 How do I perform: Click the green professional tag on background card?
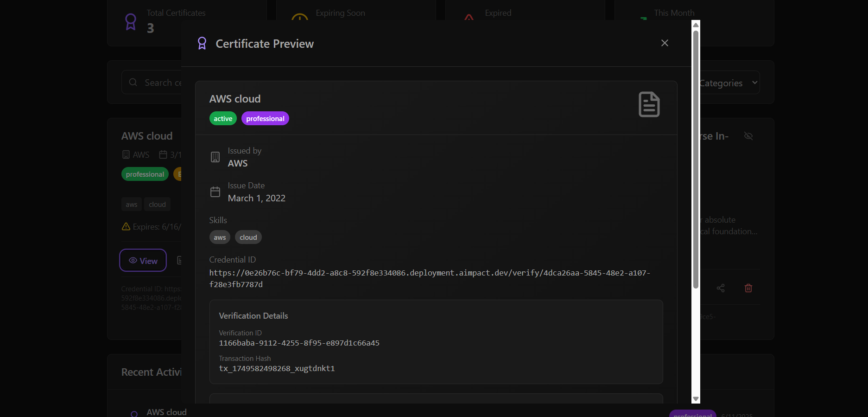point(145,174)
